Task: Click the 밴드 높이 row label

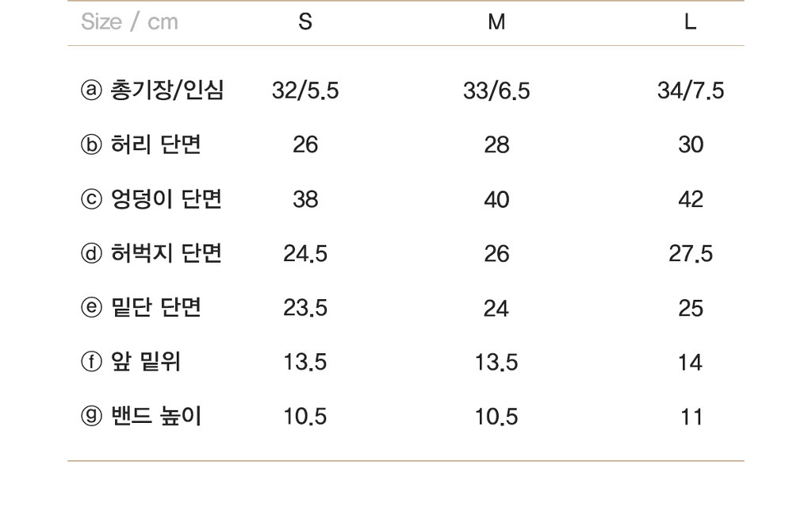Action: [155, 416]
